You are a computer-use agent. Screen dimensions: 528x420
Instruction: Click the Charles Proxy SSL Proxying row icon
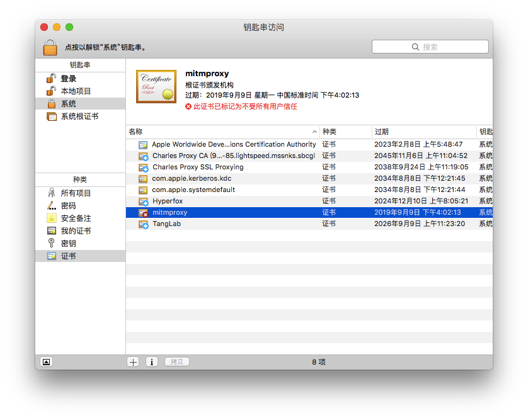click(144, 167)
